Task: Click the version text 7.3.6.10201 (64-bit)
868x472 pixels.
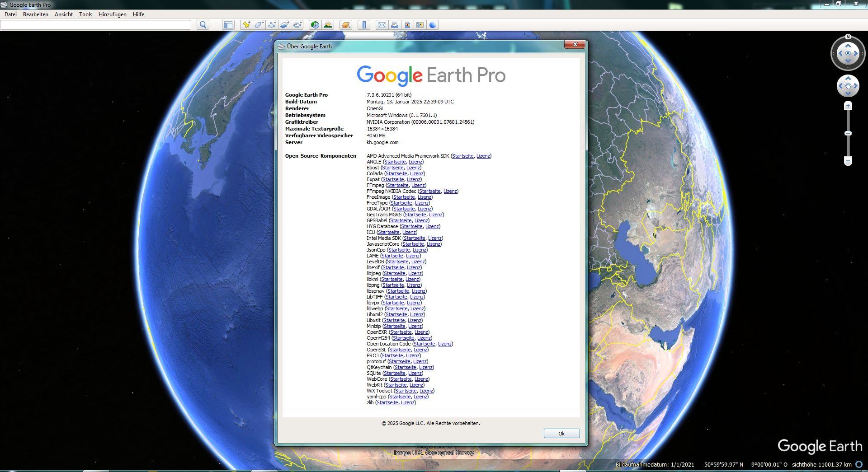Action: [389, 95]
